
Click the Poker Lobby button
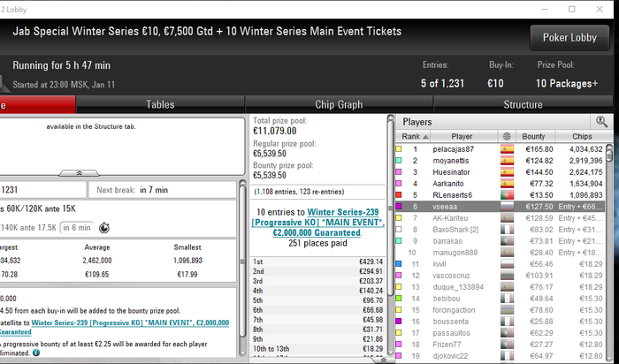[x=569, y=38]
